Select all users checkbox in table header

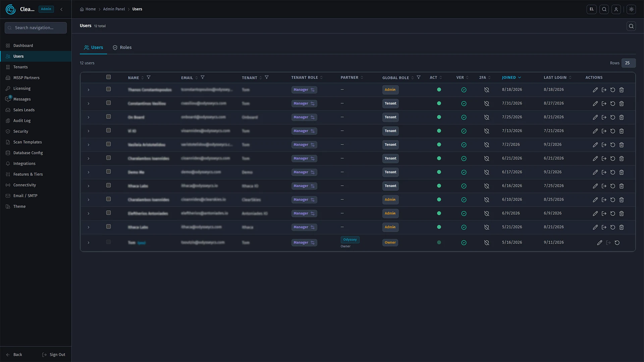(108, 77)
